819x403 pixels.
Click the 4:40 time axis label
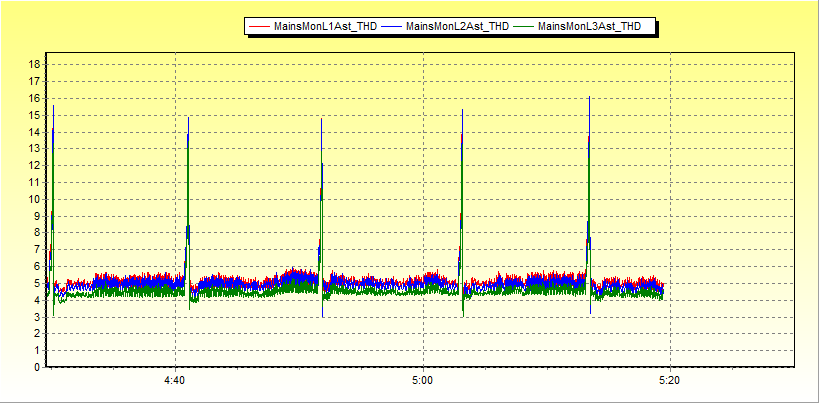pos(175,381)
